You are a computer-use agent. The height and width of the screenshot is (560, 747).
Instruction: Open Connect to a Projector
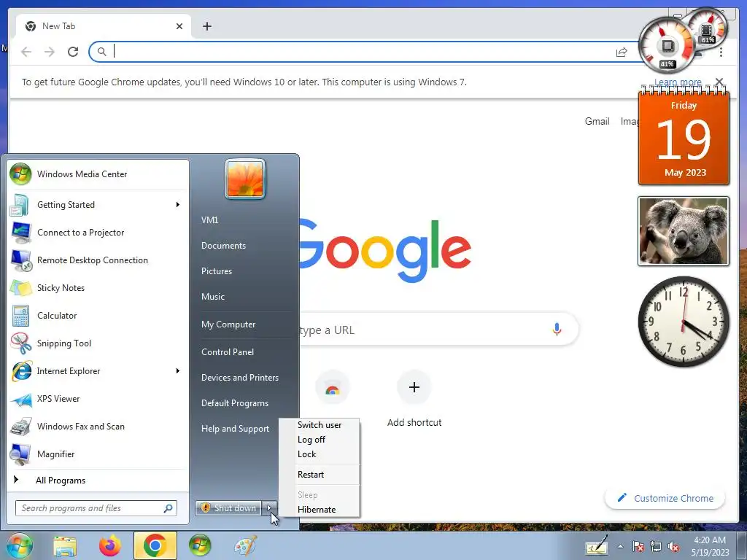coord(98,233)
